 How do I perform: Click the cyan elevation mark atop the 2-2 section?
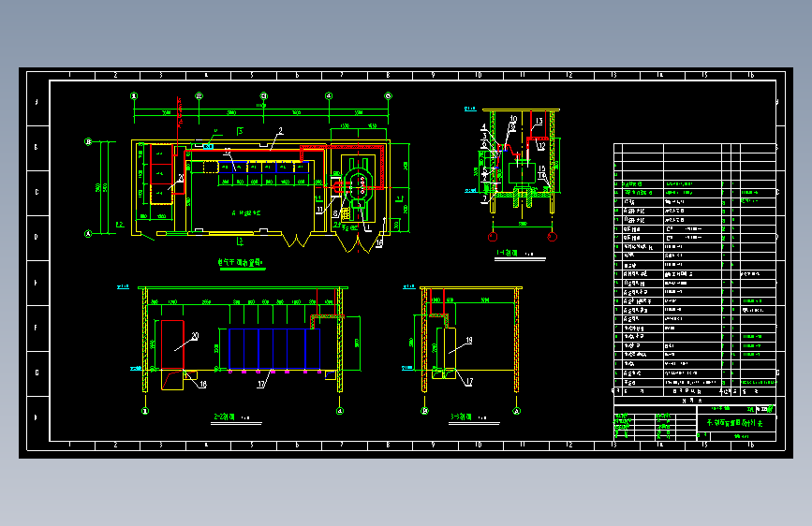(123, 286)
